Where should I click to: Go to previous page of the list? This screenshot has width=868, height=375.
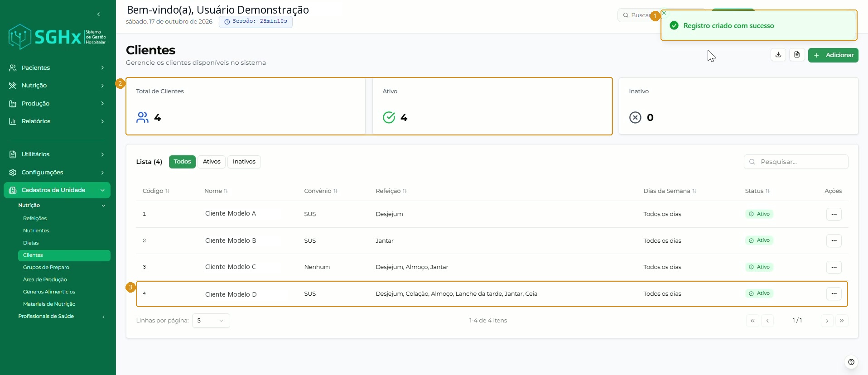tap(767, 321)
